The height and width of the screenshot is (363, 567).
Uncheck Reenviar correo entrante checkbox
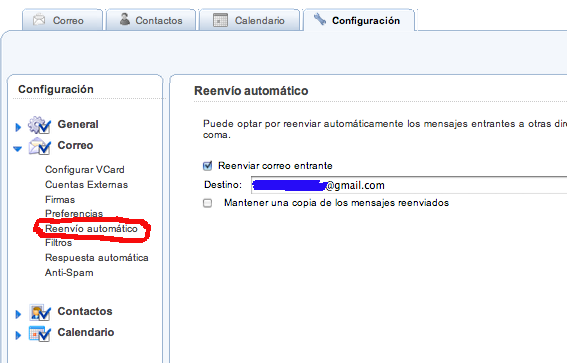click(208, 166)
